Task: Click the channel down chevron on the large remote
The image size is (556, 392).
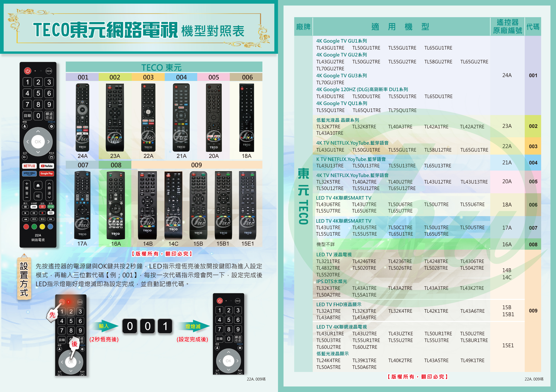Action: 49,197
